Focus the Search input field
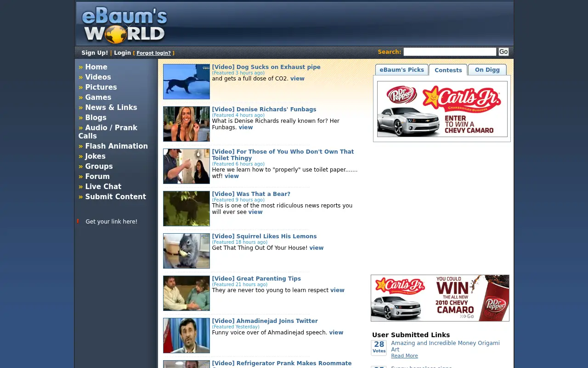 450,52
